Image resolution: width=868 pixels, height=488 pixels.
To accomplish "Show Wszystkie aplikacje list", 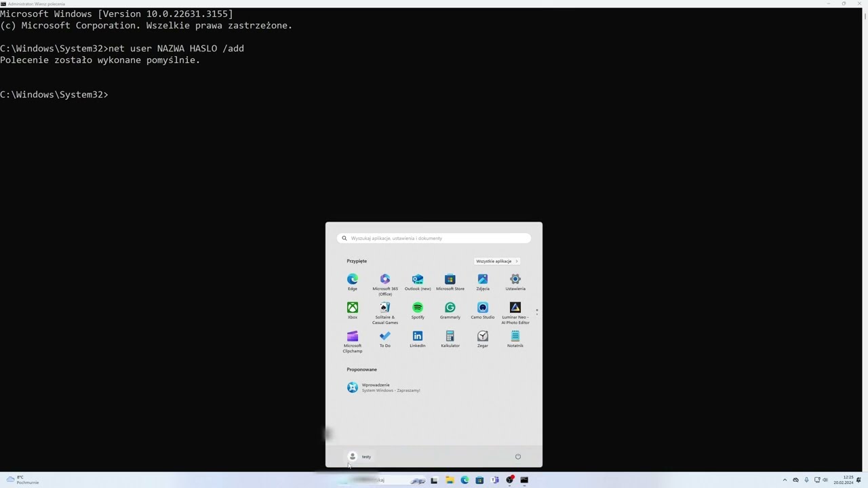I will [x=497, y=261].
